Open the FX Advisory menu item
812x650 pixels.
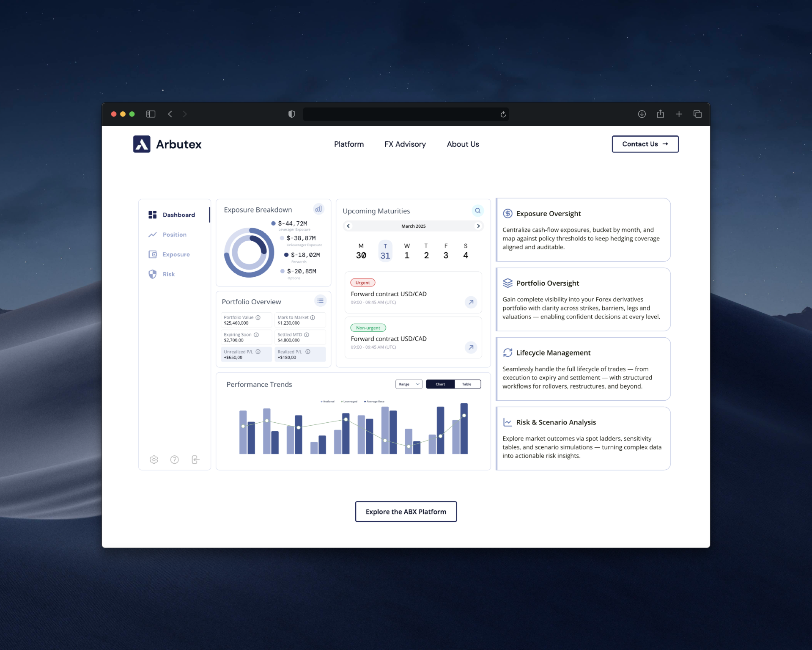point(405,144)
